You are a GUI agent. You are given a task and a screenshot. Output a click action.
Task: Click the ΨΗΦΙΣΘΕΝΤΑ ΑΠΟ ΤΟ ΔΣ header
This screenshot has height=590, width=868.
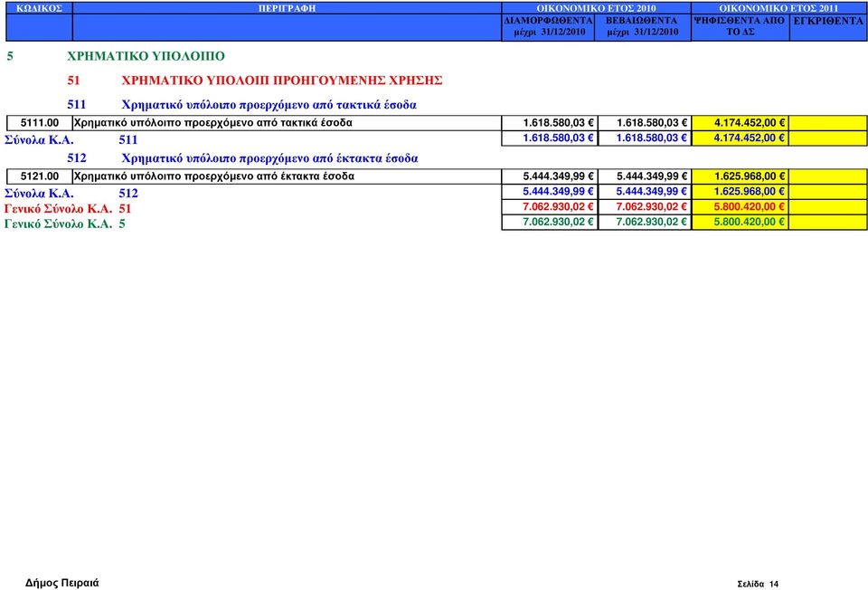coord(741,26)
